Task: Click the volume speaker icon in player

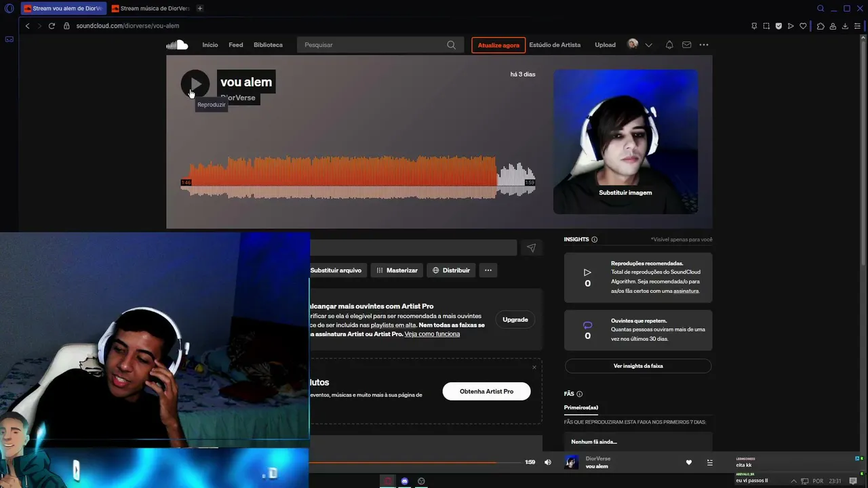Action: (548, 462)
